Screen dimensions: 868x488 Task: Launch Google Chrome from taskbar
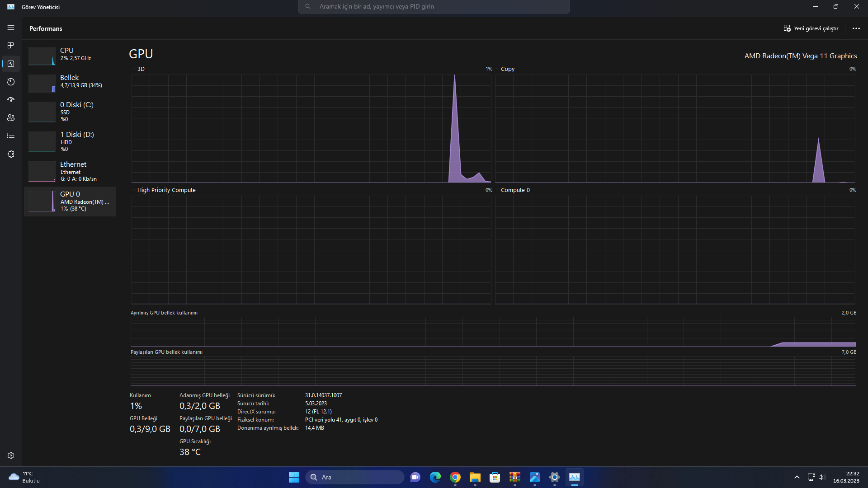[x=455, y=477]
